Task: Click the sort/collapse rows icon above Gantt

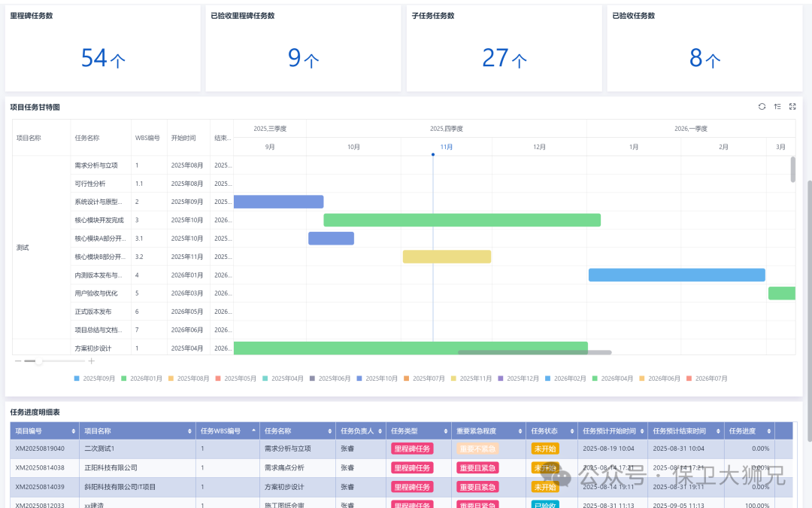Action: (x=777, y=107)
